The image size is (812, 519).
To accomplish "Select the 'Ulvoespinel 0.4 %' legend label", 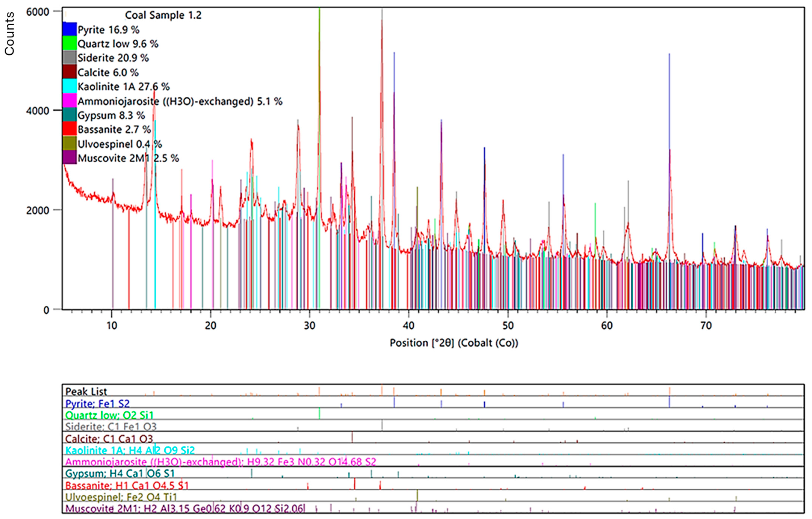I will coord(120,144).
